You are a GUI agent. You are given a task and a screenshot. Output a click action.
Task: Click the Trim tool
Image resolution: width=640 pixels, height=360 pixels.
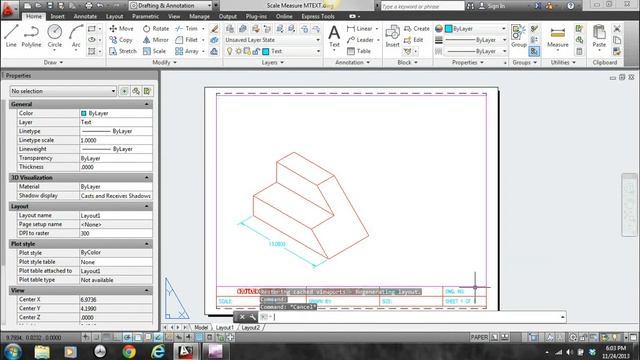pyautogui.click(x=187, y=29)
